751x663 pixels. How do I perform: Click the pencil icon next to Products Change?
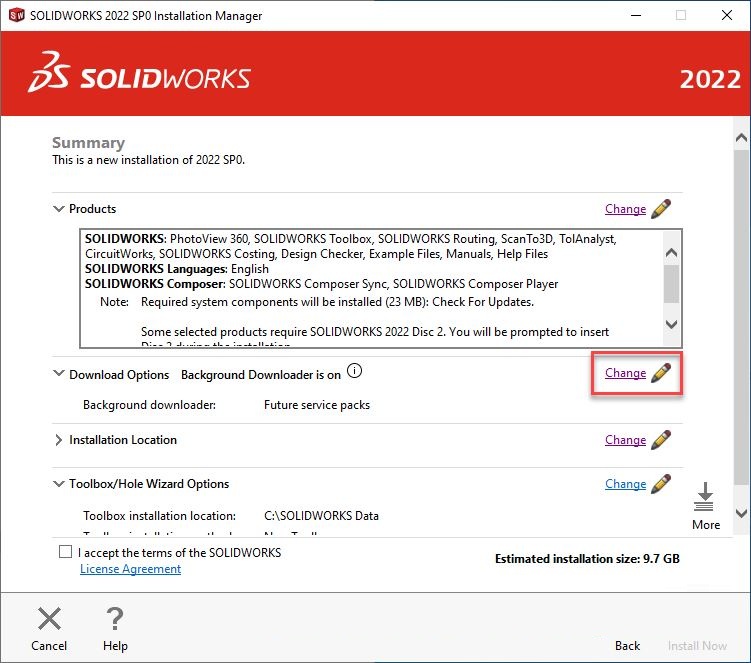[661, 209]
